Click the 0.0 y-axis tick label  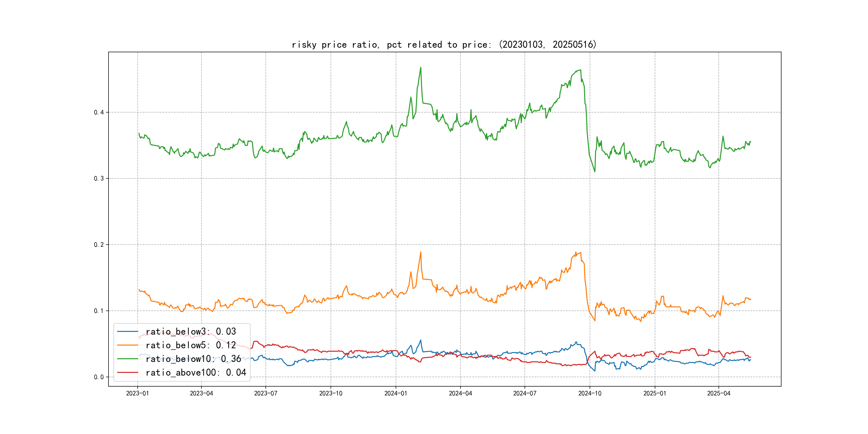tap(99, 377)
